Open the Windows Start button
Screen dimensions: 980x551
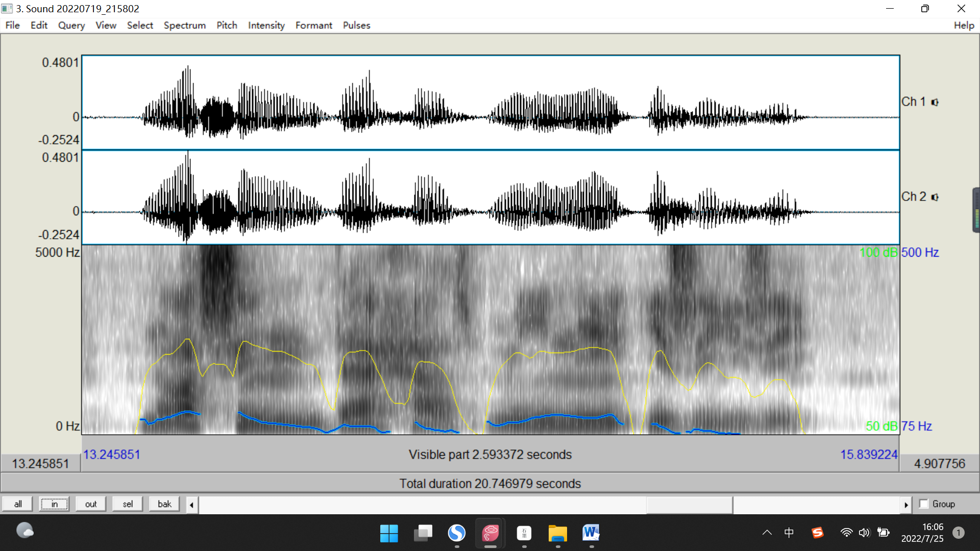(x=389, y=533)
